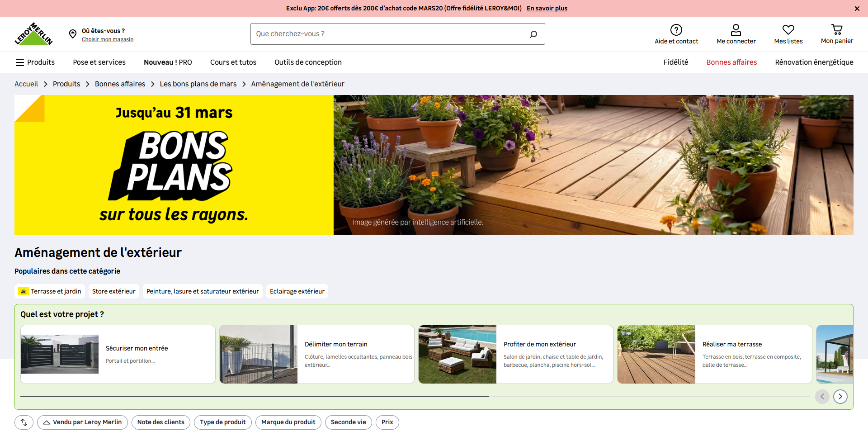Viewport: 868px width, 431px height.
Task: Click Choisir mon magasin link
Action: coord(108,39)
